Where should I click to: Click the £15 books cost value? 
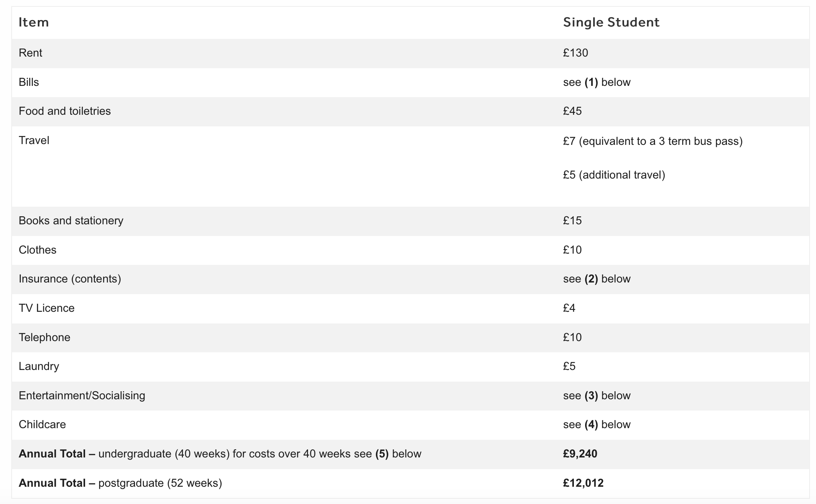click(572, 221)
